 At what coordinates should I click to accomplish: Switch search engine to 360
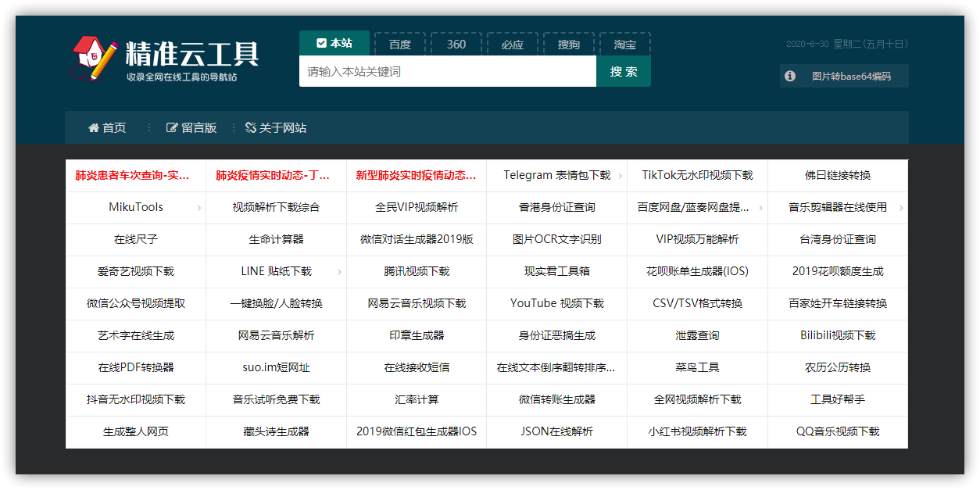456,45
